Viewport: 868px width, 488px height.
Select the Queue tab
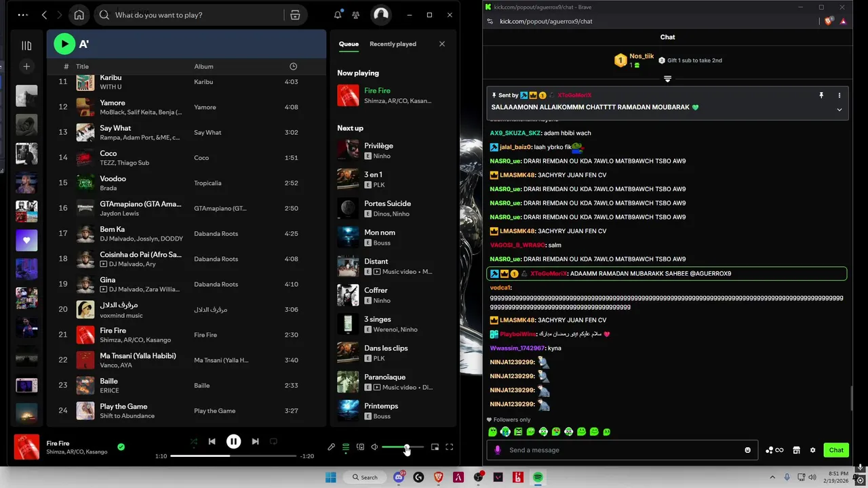pyautogui.click(x=349, y=44)
